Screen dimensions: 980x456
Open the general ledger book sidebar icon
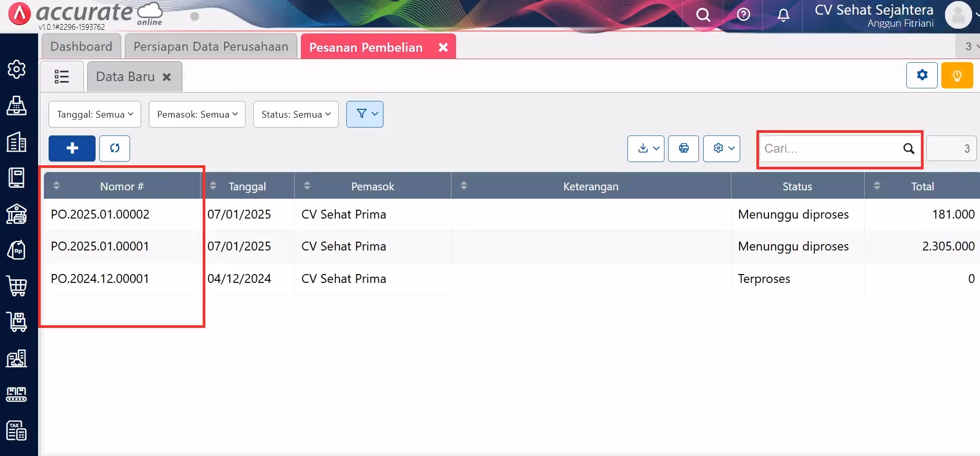point(17,178)
